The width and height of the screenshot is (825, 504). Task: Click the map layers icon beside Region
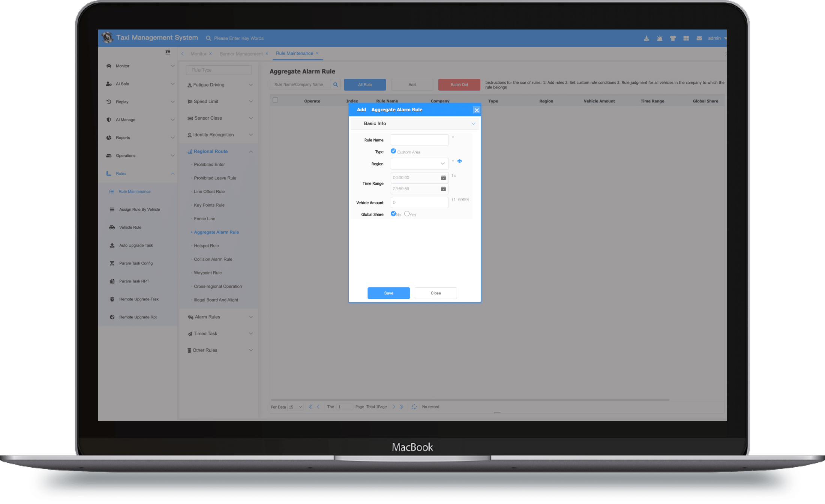point(459,161)
